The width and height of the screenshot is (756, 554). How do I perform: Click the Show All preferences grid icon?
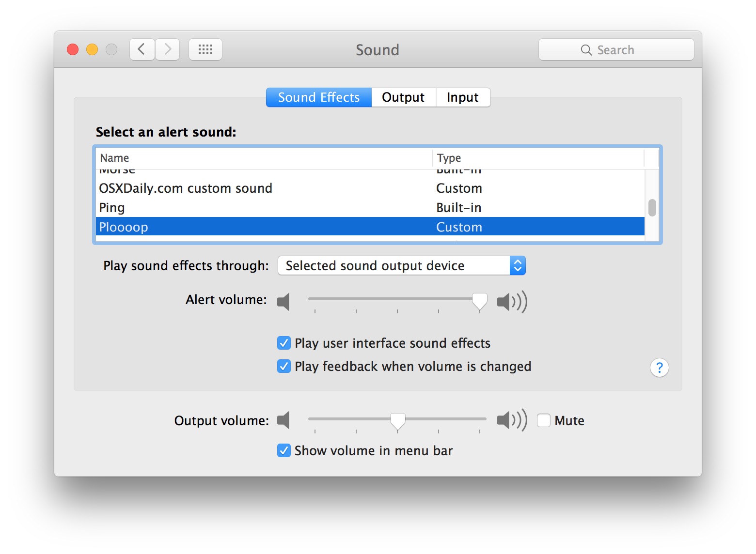(x=205, y=49)
